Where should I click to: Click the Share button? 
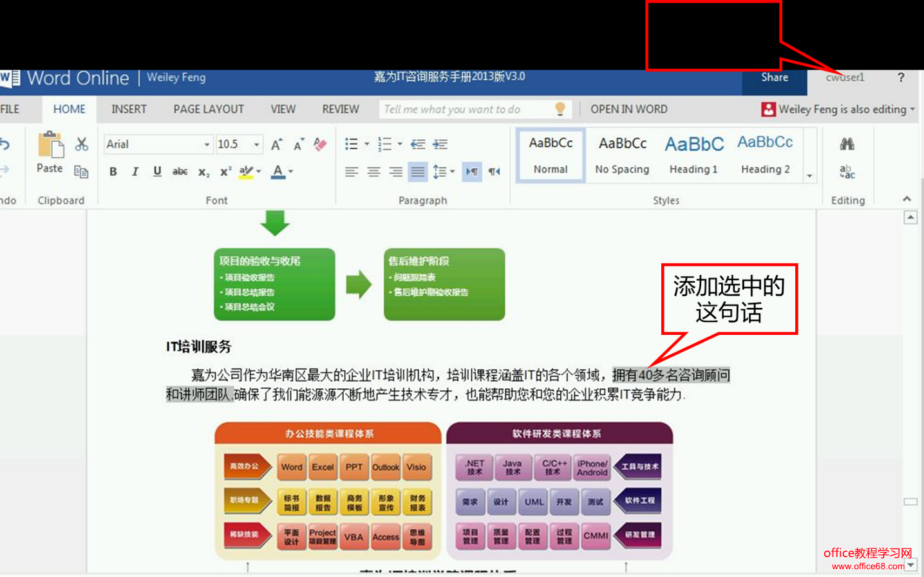[x=775, y=78]
